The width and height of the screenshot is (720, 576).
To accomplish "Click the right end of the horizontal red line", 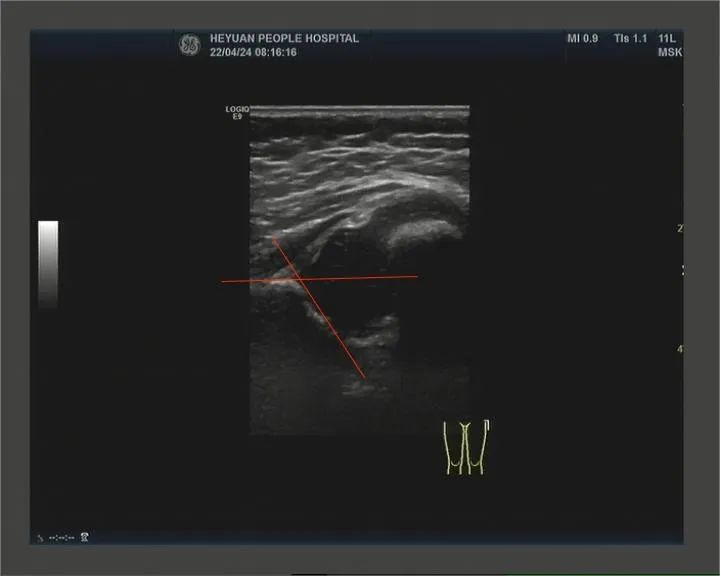I will (x=416, y=276).
